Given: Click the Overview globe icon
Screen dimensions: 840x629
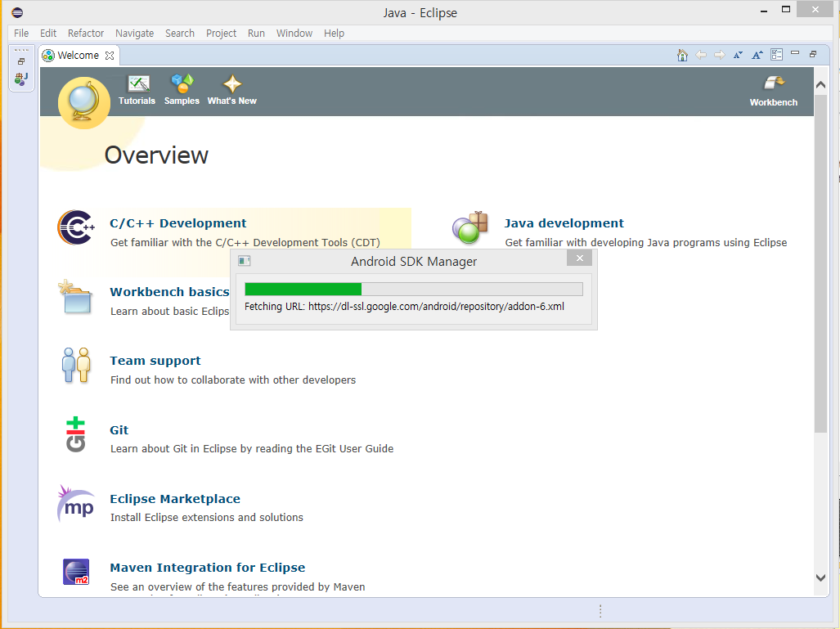Looking at the screenshot, I should [x=84, y=103].
